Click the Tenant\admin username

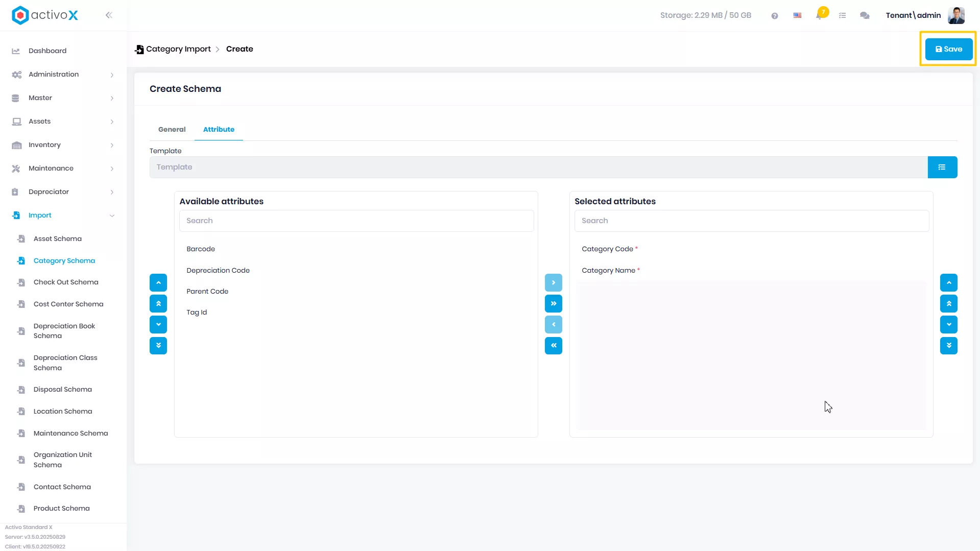coord(913,15)
